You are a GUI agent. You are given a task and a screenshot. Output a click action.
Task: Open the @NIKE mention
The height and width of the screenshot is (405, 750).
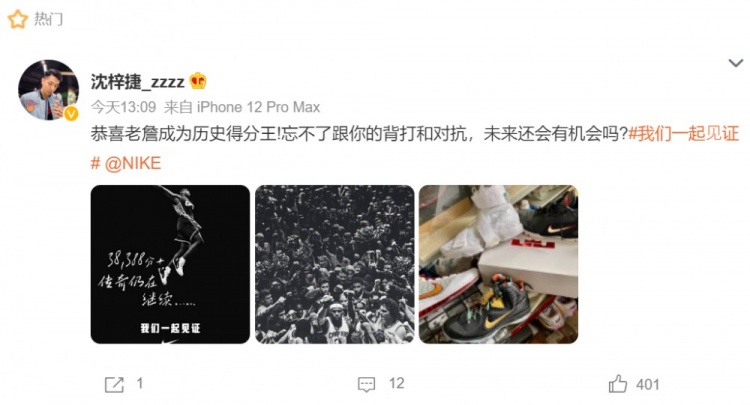(133, 164)
